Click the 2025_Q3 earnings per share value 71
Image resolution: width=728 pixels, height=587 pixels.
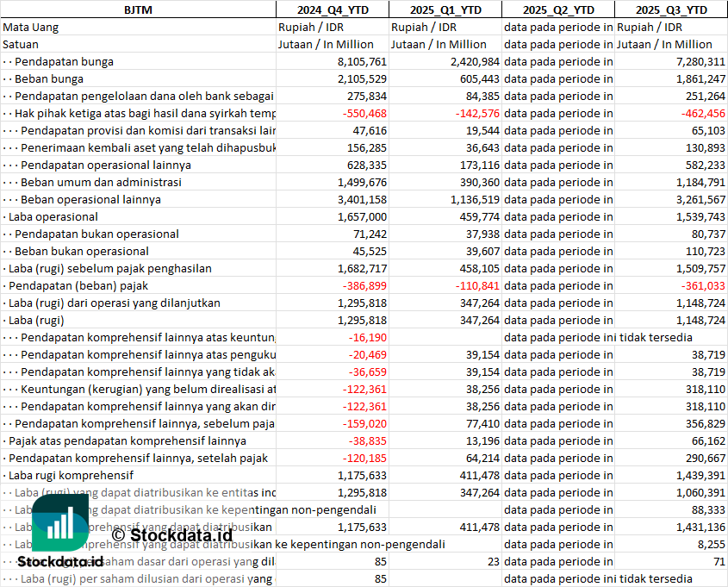719,561
